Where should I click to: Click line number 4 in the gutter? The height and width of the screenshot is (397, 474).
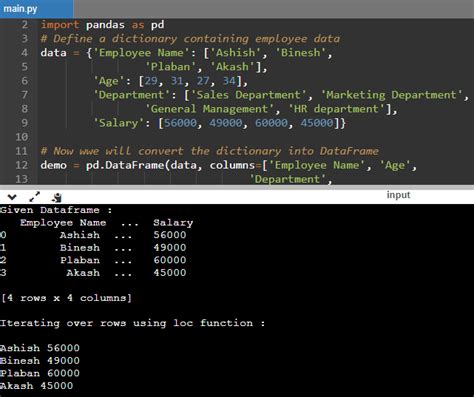click(24, 53)
